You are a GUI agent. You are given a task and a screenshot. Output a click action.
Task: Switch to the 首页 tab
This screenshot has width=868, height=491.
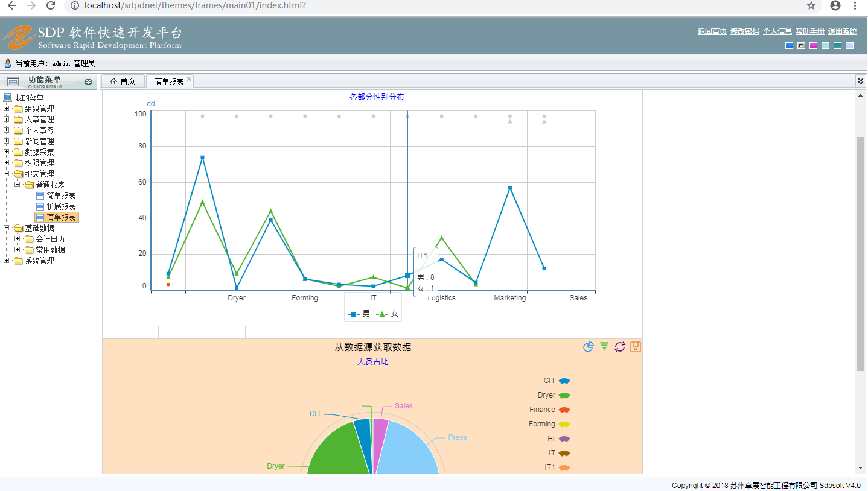click(x=123, y=81)
